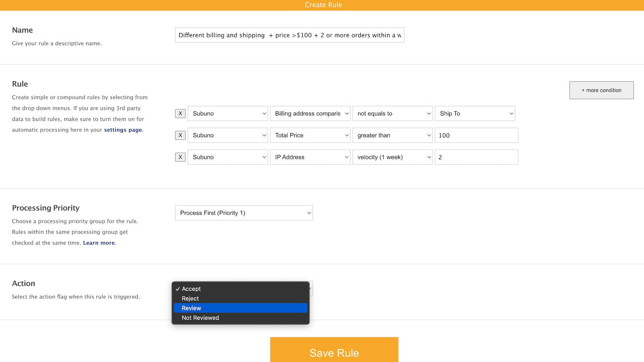This screenshot has height=362, width=644.
Task: Select 'Review' from the Action menu
Action: pyautogui.click(x=240, y=308)
